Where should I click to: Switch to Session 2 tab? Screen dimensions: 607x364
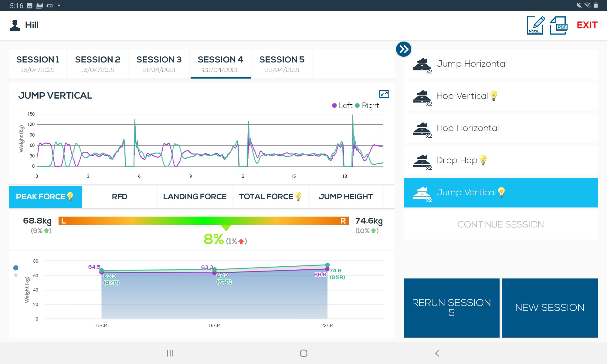(x=97, y=64)
